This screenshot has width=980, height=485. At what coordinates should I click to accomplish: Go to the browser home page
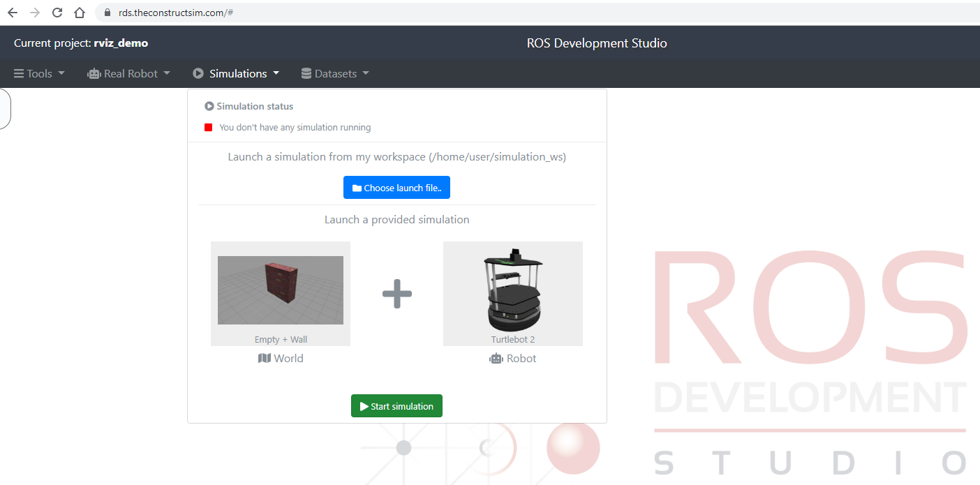(80, 13)
